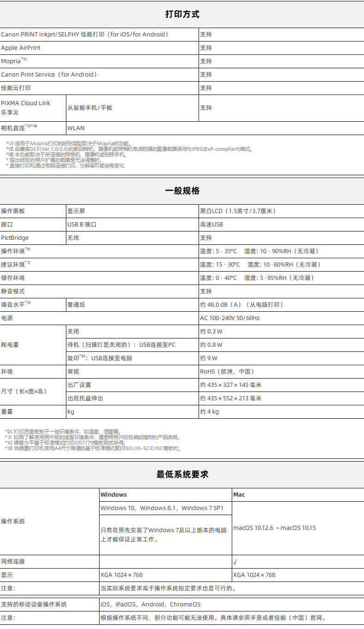Select the 约 435 × 552 × 213 毫米 value
364x629 pixels.
click(x=231, y=398)
